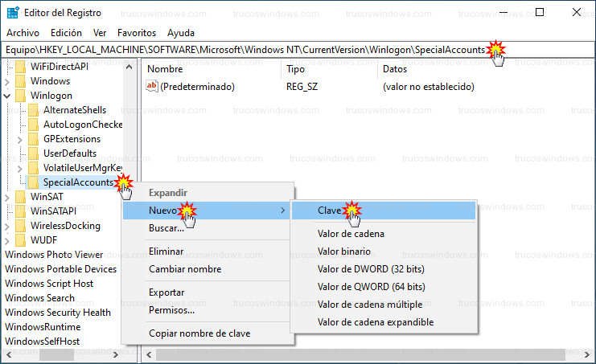Collapse the Winlogon key node
596x364 pixels.
[7, 96]
